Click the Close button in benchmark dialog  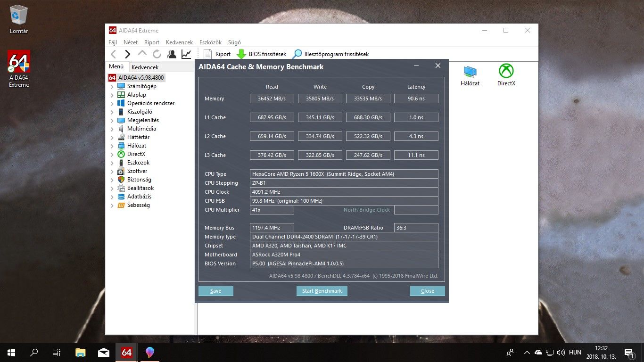pos(428,291)
